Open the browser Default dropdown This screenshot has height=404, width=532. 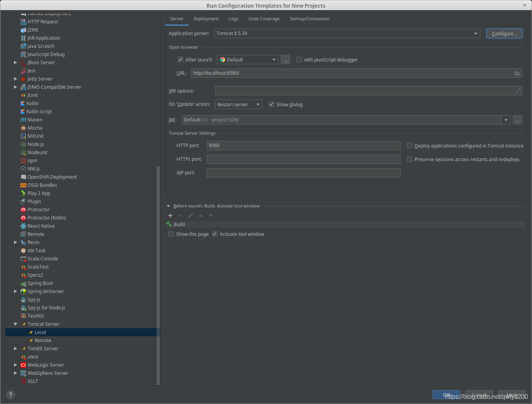pyautogui.click(x=248, y=60)
